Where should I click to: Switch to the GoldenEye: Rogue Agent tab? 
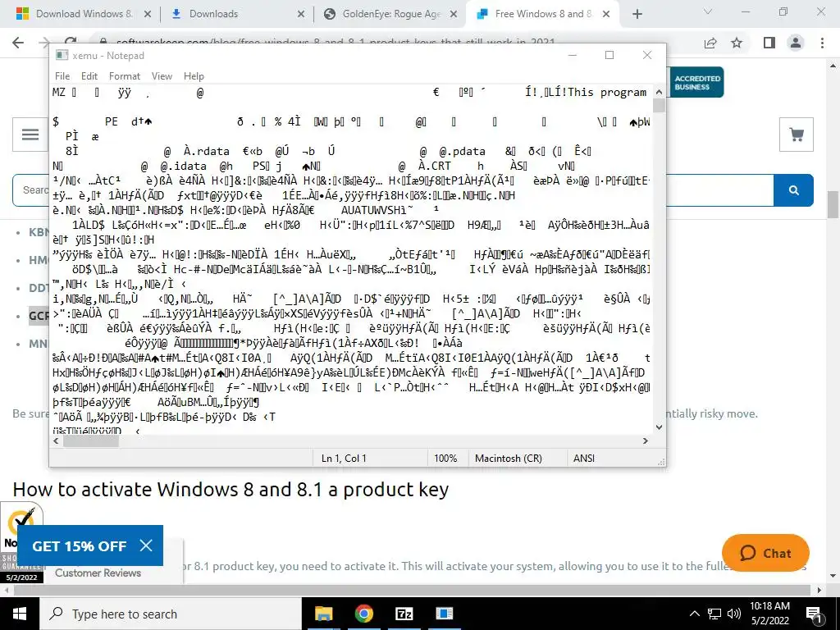click(x=391, y=14)
